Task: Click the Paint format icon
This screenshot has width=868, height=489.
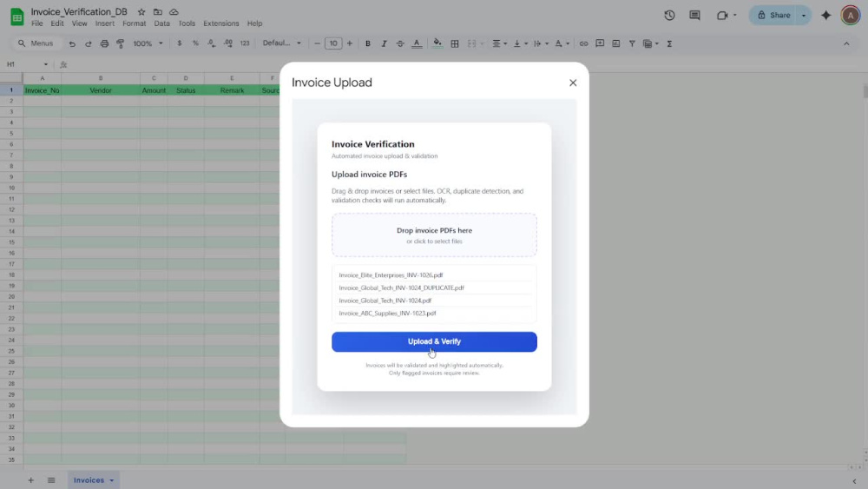Action: coord(120,43)
